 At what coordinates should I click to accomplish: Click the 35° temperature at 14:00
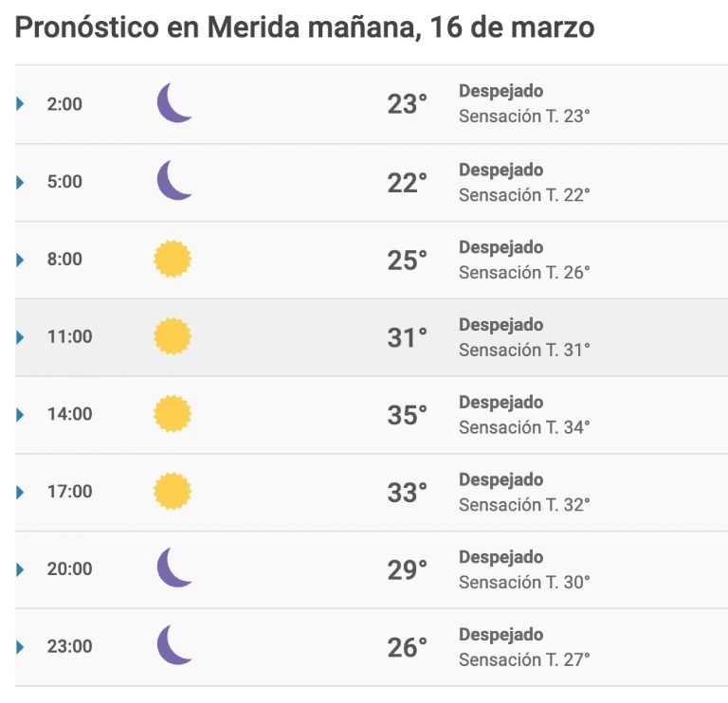[x=408, y=415]
